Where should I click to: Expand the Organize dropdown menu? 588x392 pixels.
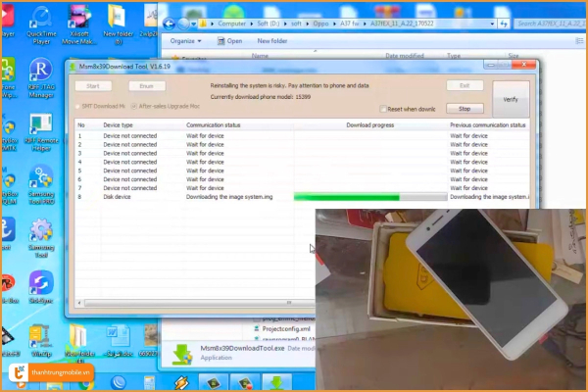[x=185, y=41]
